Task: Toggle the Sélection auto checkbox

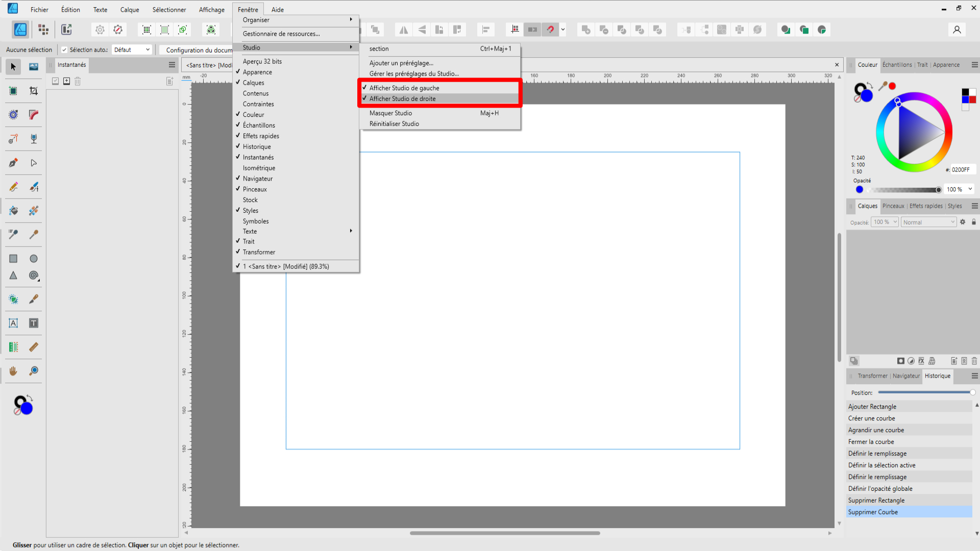Action: point(64,49)
